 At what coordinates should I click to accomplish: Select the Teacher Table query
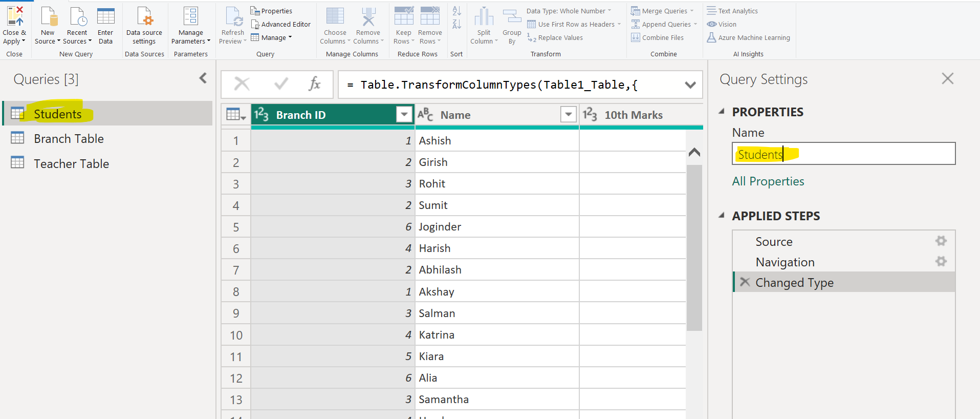[x=71, y=164]
